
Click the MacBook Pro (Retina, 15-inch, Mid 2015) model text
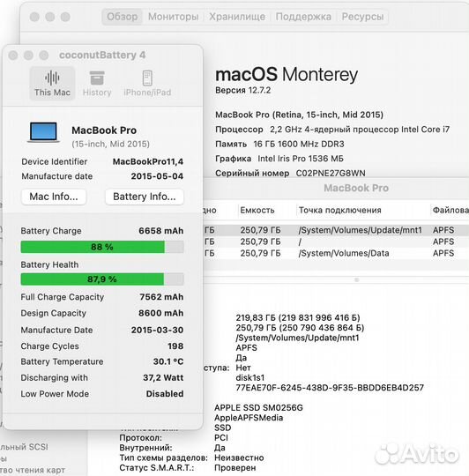click(299, 115)
